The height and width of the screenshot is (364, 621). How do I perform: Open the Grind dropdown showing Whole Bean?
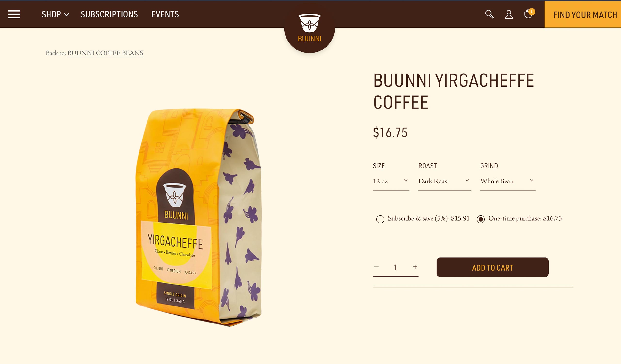[x=508, y=181]
